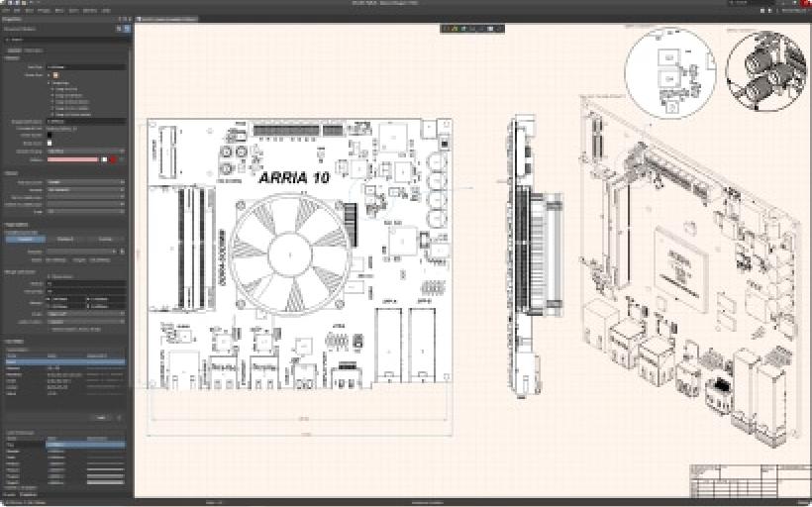This screenshot has height=507, width=812.
Task: Click the selection filter icon in the Active Bar
Action: [447, 28]
